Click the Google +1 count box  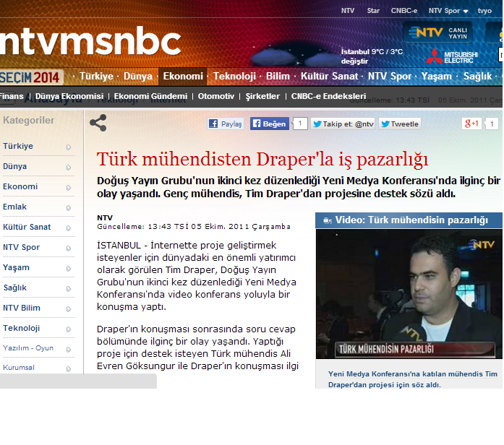[x=492, y=124]
